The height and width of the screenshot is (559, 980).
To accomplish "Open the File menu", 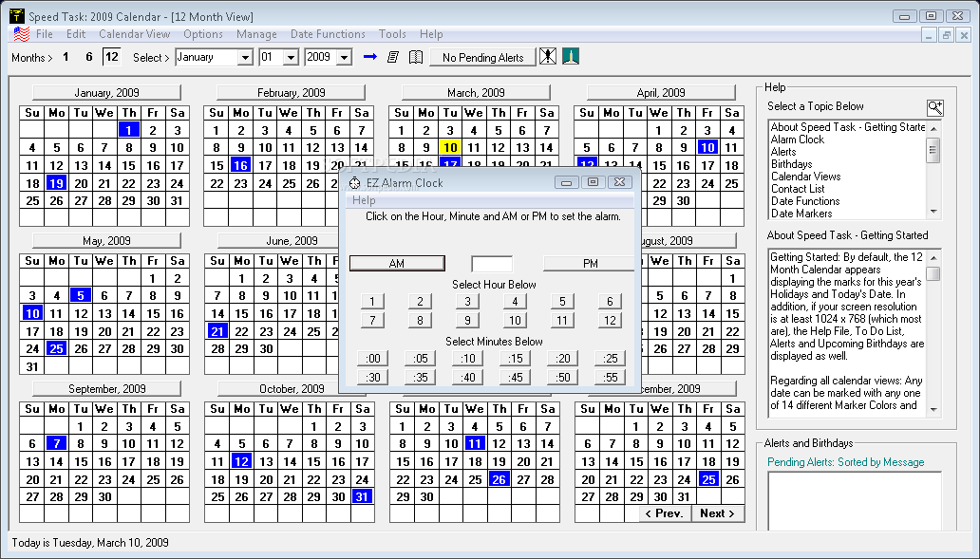I will (x=45, y=34).
